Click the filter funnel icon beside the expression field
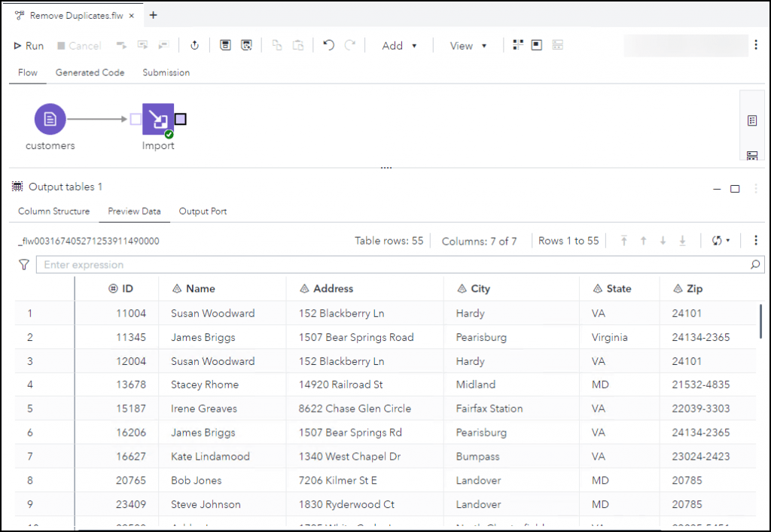This screenshot has height=532, width=771. point(23,264)
